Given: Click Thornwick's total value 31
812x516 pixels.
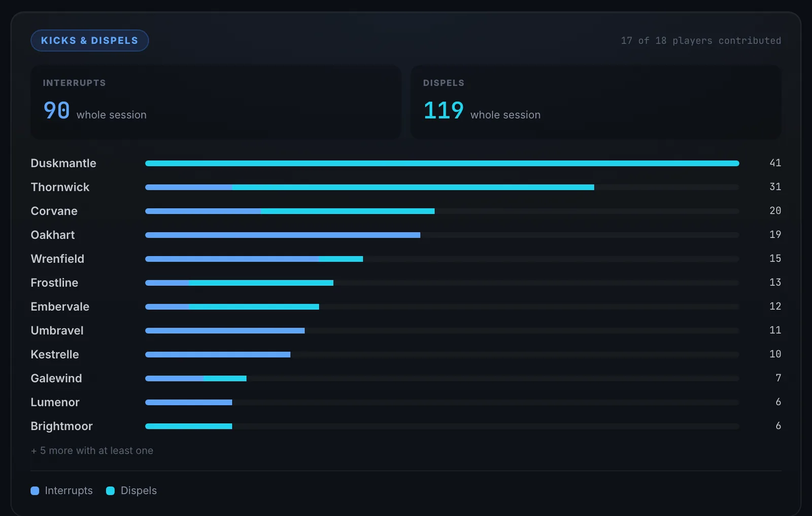Looking at the screenshot, I should tap(775, 187).
